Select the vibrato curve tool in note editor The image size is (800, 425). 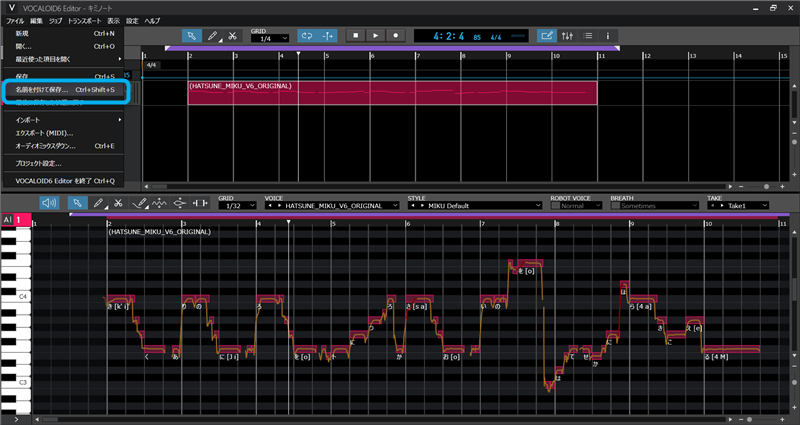coord(159,203)
